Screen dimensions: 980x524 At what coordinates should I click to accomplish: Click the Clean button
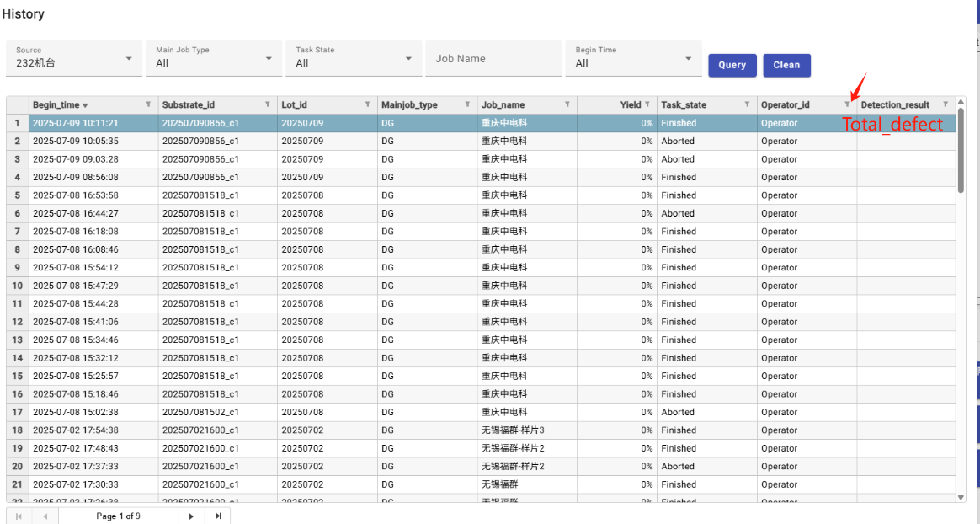click(786, 65)
